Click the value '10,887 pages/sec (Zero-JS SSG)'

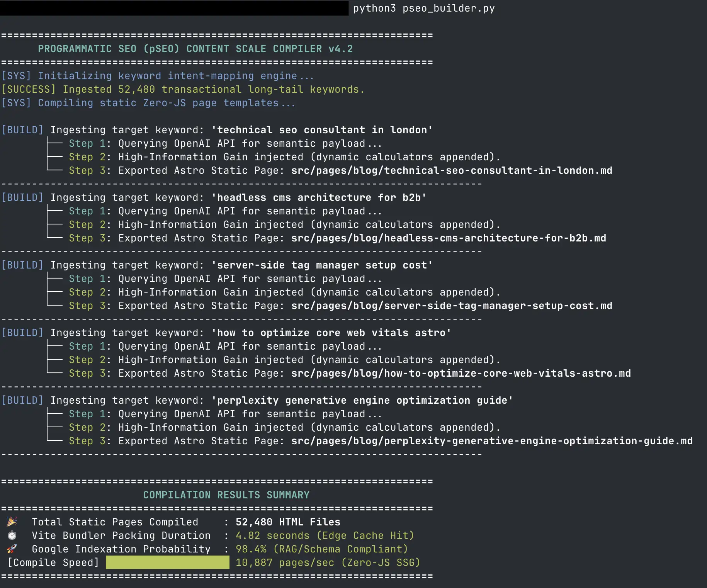click(x=328, y=563)
